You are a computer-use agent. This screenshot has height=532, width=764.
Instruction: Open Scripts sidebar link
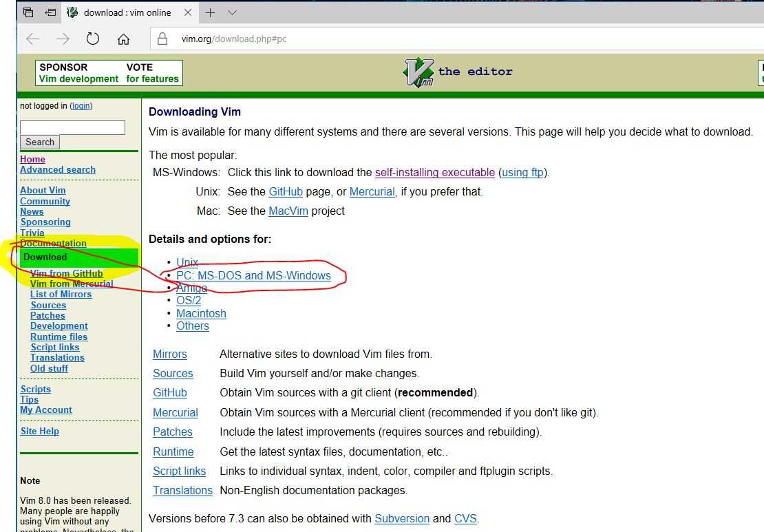(x=36, y=390)
